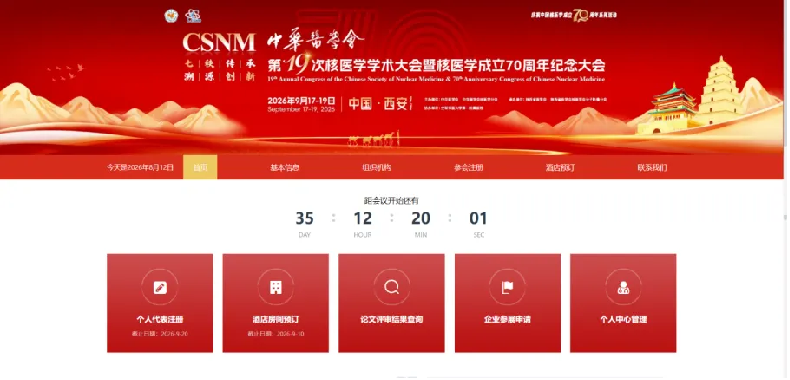Click the flag icon for 企业参展申请
Image resolution: width=790 pixels, height=380 pixels.
pos(507,287)
